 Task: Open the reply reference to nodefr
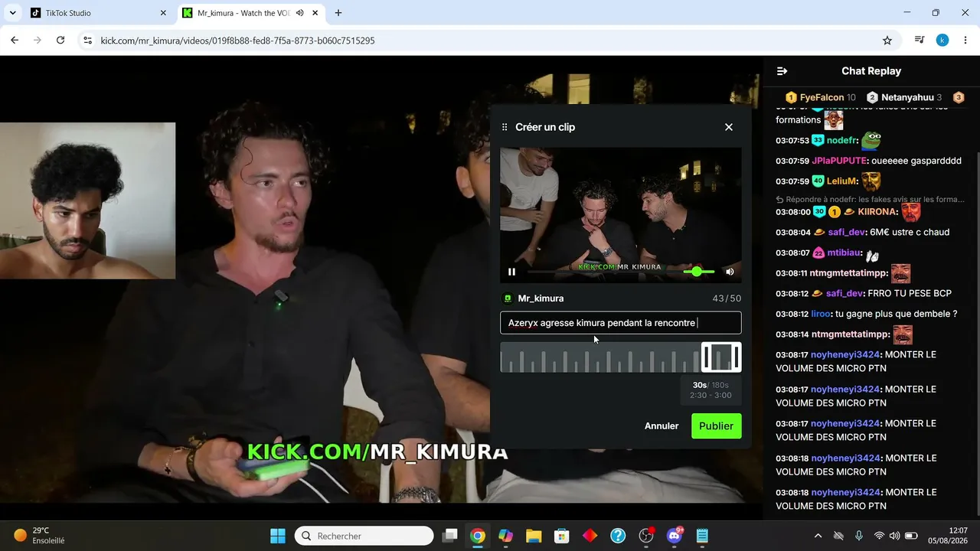(870, 199)
